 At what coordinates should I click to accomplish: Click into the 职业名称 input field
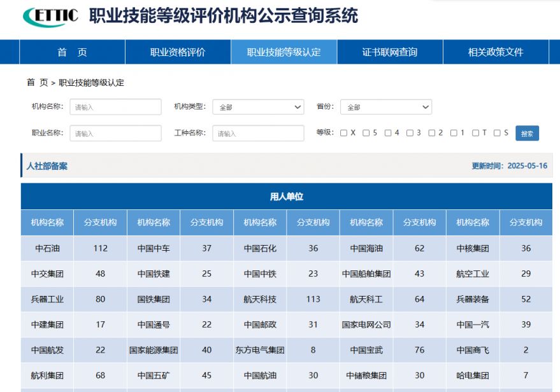(116, 134)
